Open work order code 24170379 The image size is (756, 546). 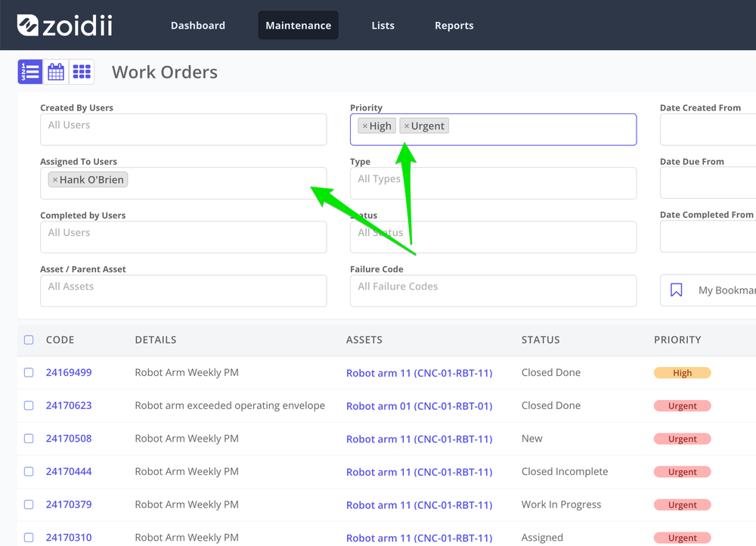[69, 504]
